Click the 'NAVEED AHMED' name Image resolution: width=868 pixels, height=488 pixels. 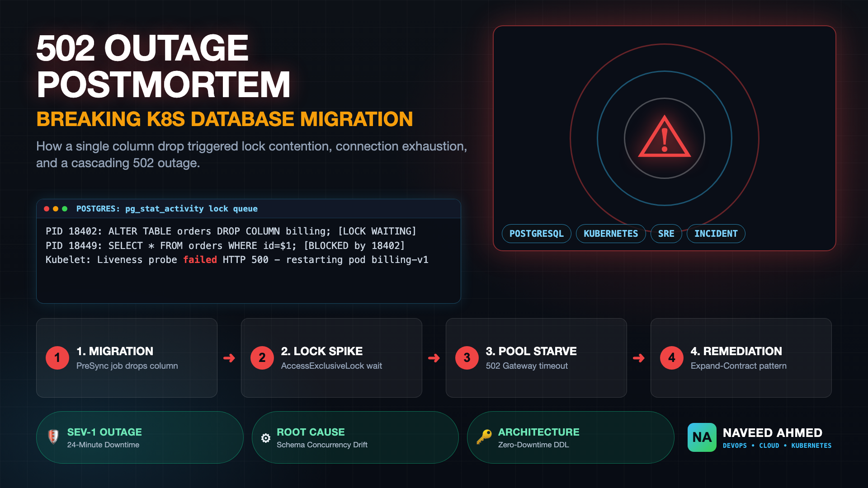(772, 433)
